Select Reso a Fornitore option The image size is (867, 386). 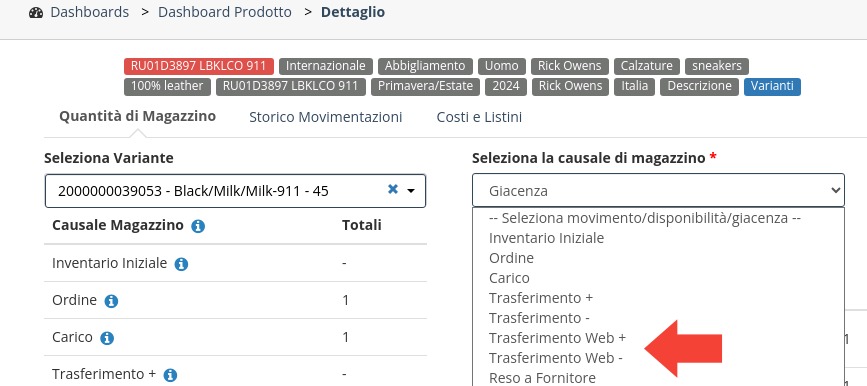click(542, 378)
